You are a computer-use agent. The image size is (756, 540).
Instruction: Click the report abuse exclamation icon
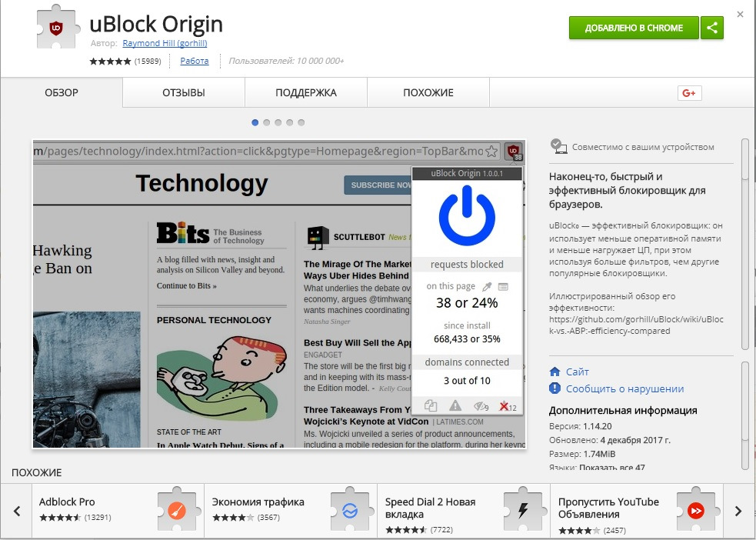click(555, 388)
